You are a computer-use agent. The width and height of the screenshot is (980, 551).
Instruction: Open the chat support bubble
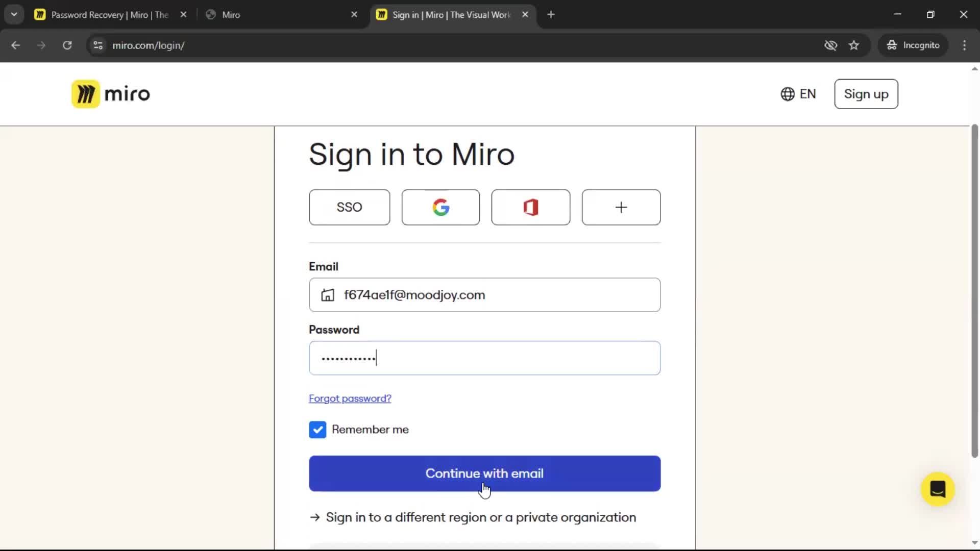tap(938, 489)
